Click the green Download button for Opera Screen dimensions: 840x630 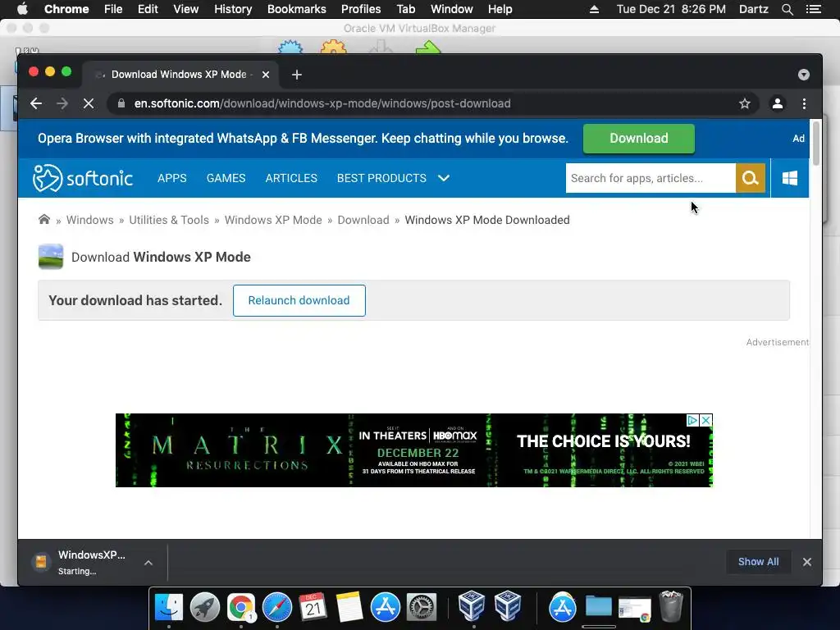tap(638, 138)
